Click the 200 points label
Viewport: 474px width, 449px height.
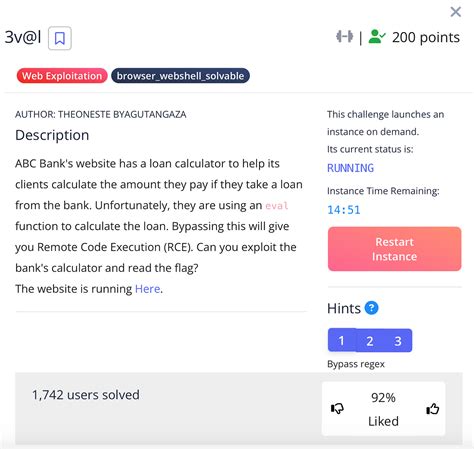426,37
